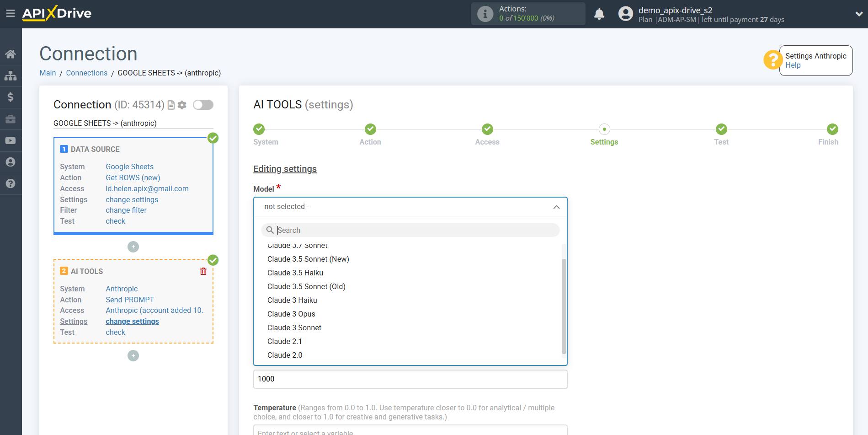Open the briefcase sidebar icon
Image resolution: width=868 pixels, height=435 pixels.
pos(11,119)
